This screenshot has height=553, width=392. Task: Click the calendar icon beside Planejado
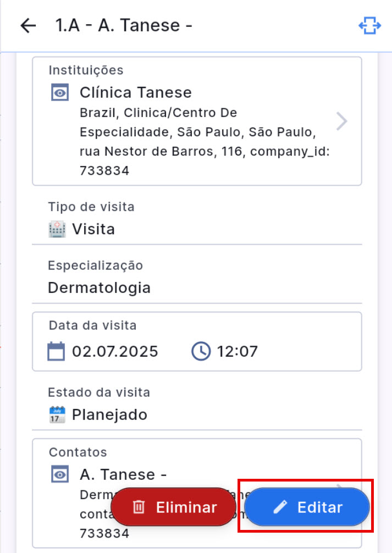[x=57, y=414]
